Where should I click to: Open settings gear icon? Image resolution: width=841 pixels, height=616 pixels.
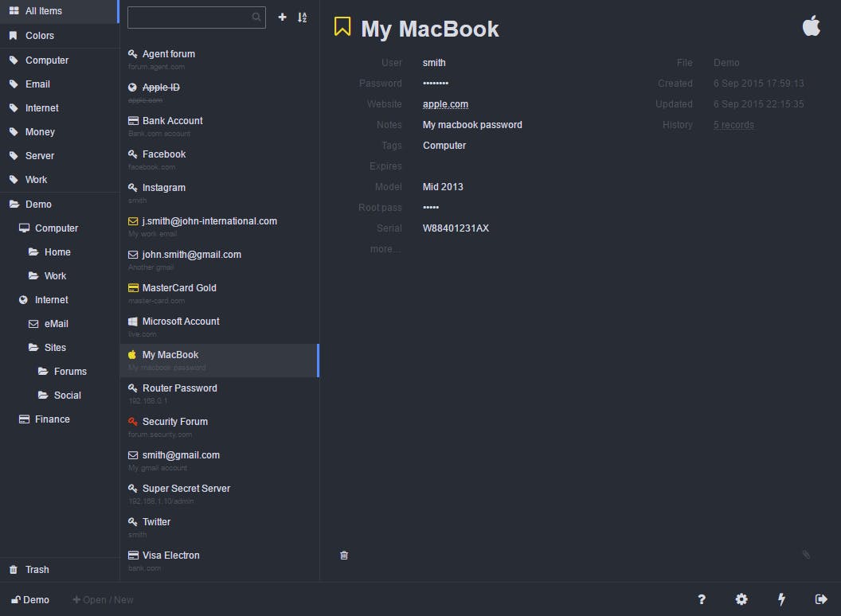(x=741, y=599)
